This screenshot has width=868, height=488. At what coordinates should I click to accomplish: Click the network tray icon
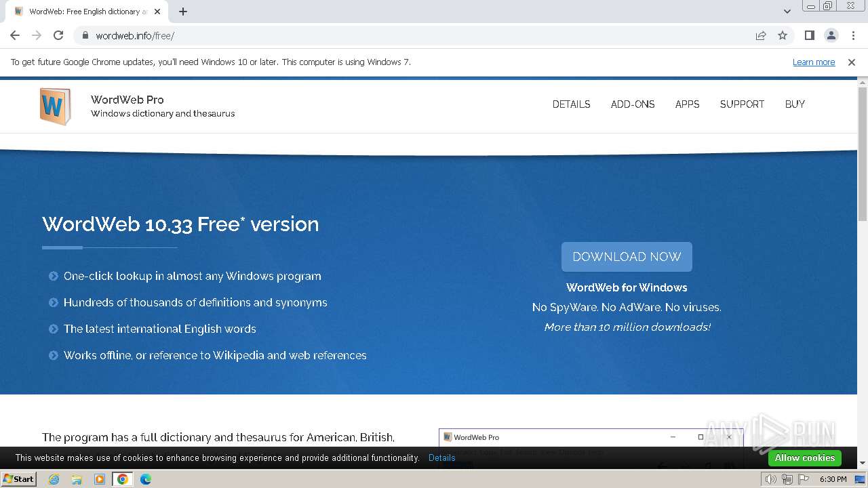tap(787, 479)
